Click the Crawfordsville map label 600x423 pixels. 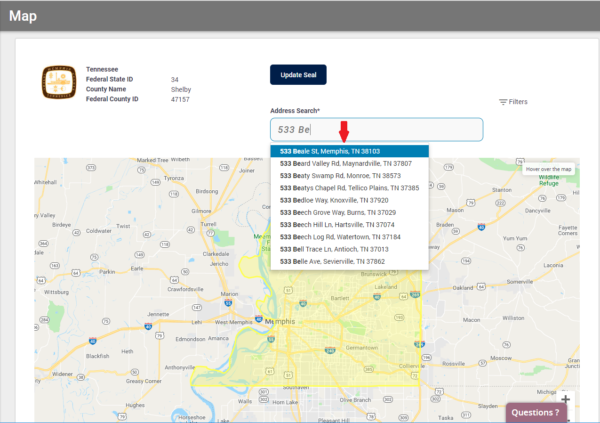point(185,289)
